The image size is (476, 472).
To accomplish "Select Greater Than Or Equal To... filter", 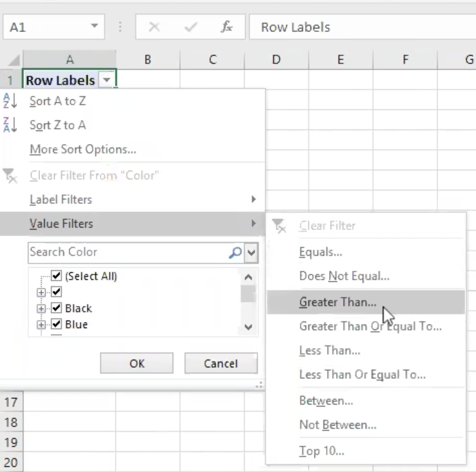I will (366, 326).
